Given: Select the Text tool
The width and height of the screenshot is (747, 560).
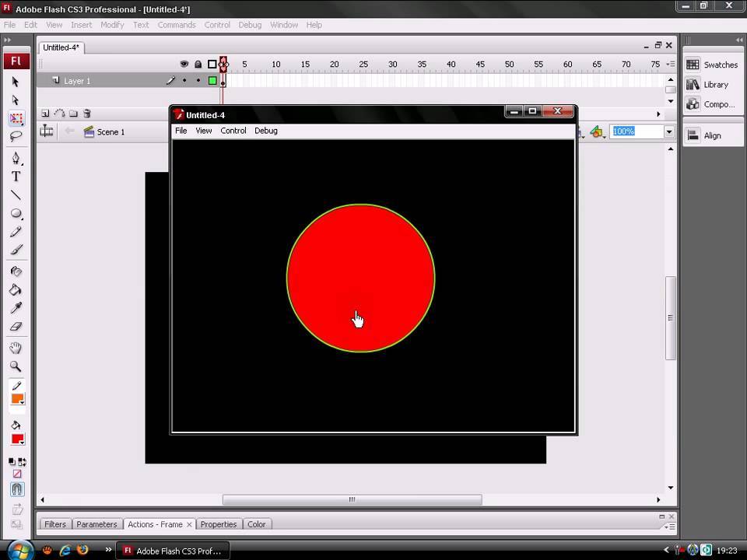Looking at the screenshot, I should [x=16, y=177].
